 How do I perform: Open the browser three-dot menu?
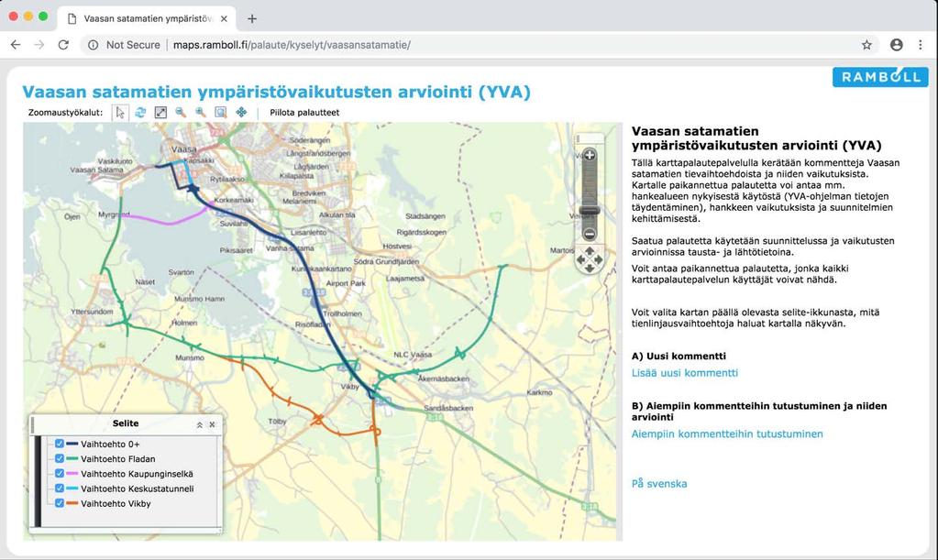click(x=920, y=45)
